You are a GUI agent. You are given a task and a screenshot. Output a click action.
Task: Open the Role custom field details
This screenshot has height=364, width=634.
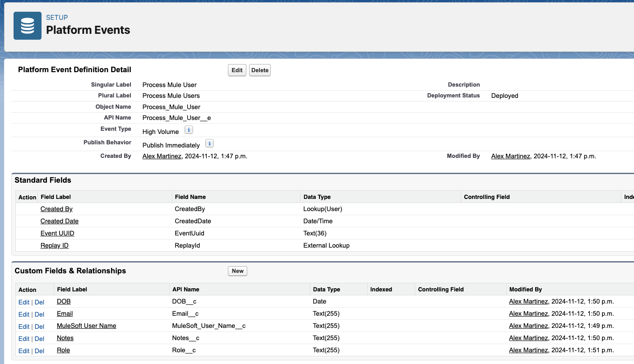click(x=63, y=350)
